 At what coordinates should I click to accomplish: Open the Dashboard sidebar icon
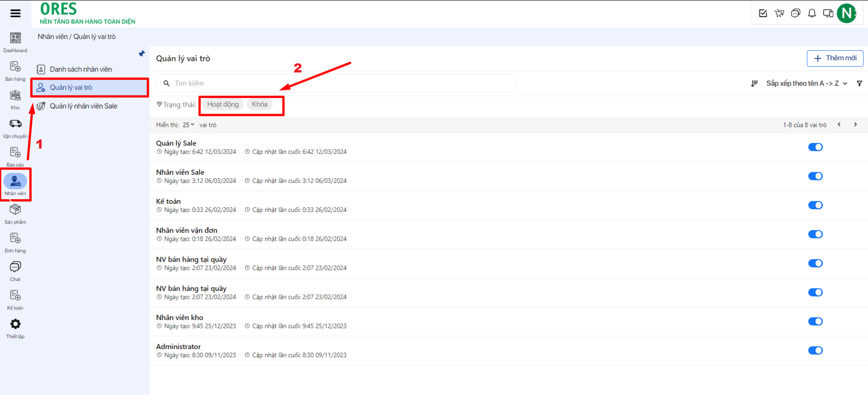15,38
